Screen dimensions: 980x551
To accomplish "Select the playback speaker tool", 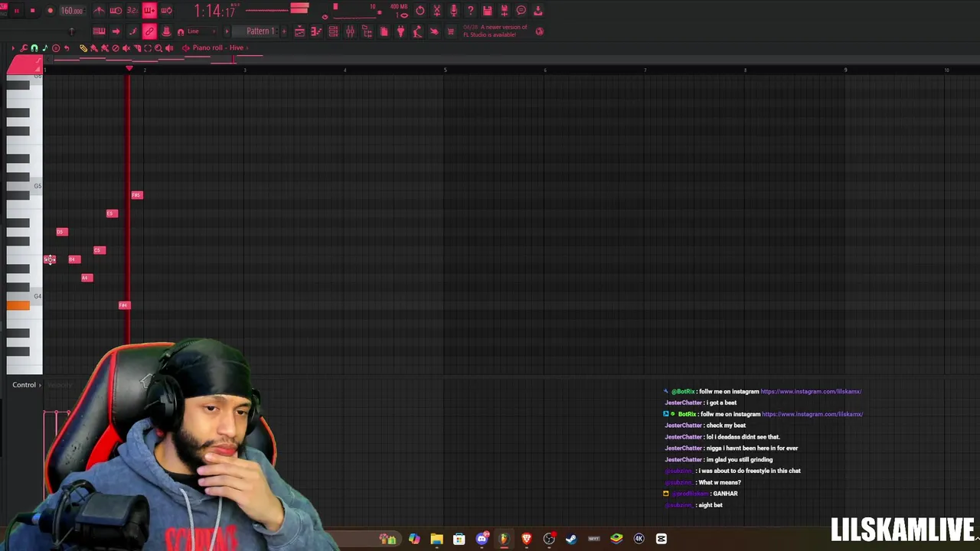I will (x=169, y=48).
